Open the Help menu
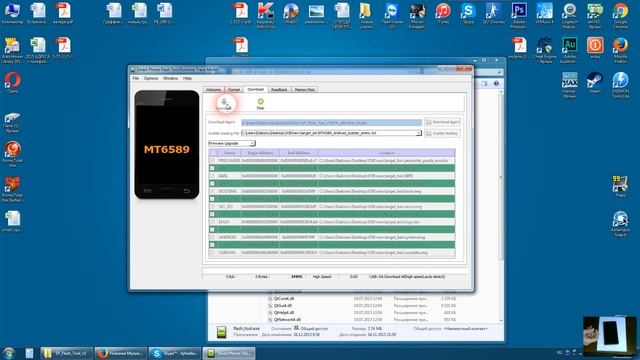The height and width of the screenshot is (360, 640). 187,78
